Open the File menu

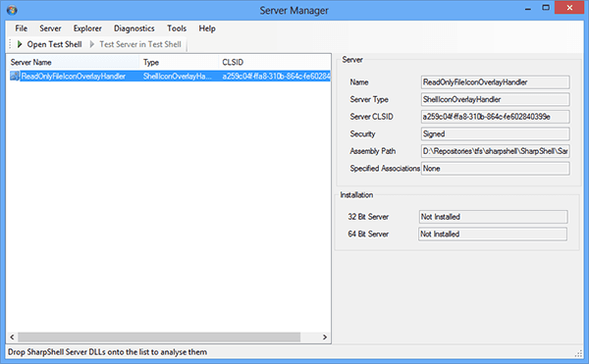[21, 28]
